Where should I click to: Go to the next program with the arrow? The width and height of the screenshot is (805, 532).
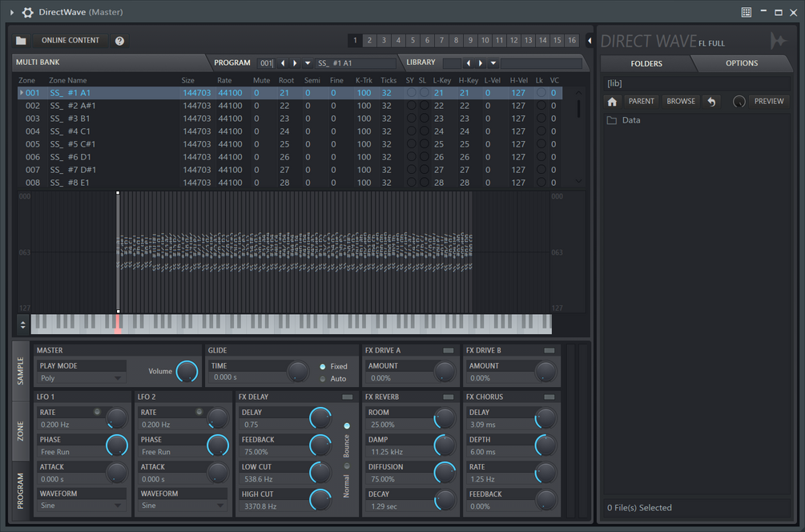coord(295,63)
